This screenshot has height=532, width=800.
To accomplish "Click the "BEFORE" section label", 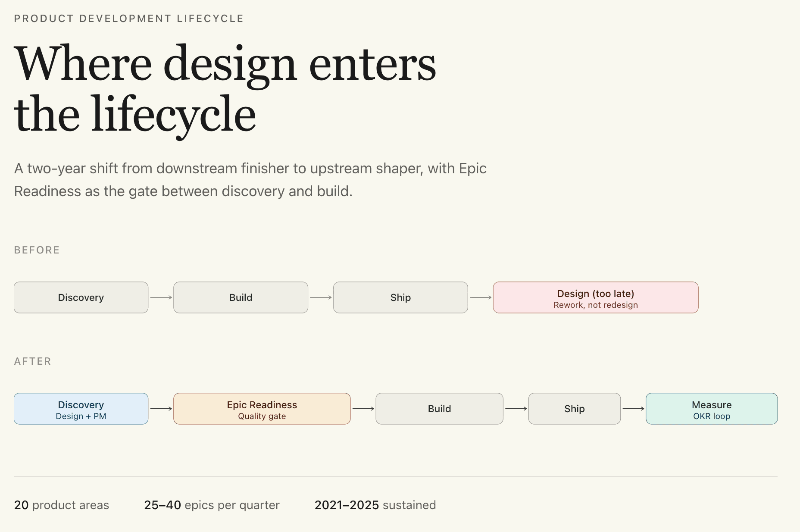I will pyautogui.click(x=37, y=250).
